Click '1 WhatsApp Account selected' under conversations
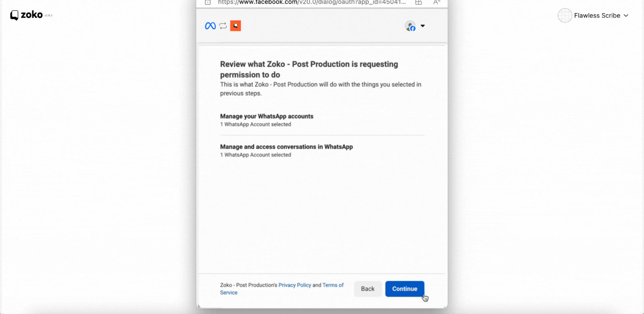Viewport: 644px width, 314px height. click(x=256, y=155)
